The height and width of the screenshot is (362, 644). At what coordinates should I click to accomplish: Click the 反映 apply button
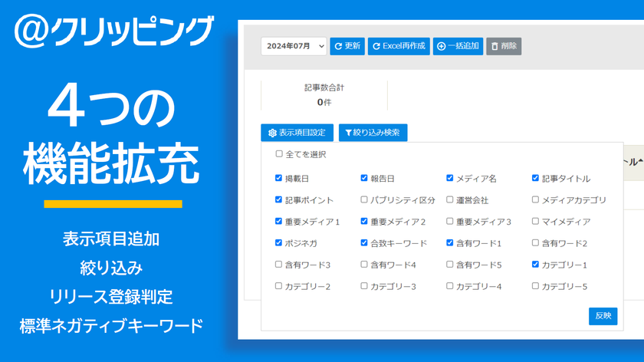[603, 316]
